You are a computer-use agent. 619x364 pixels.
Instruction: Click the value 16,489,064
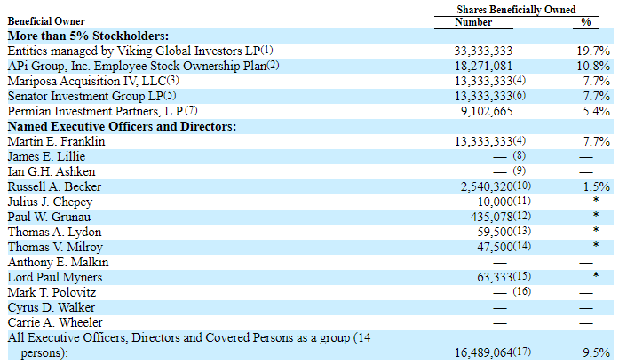click(484, 353)
